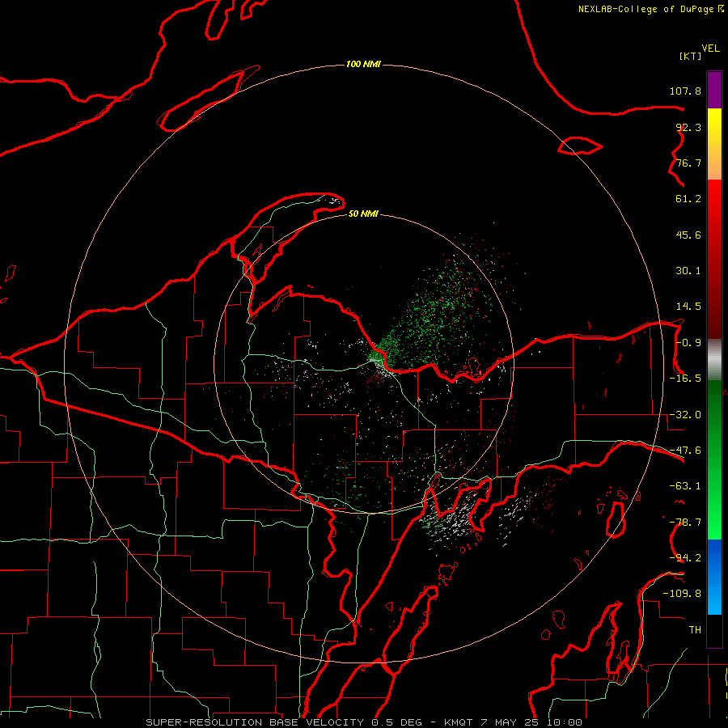The width and height of the screenshot is (728, 728).
Task: Pick the gray near-zero segment of the scale
Action: (x=714, y=360)
